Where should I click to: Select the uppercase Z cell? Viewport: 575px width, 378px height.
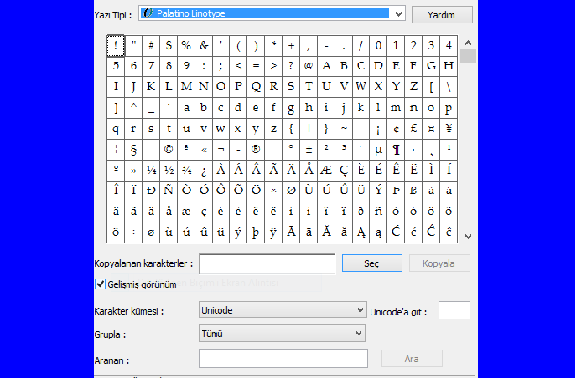(414, 87)
